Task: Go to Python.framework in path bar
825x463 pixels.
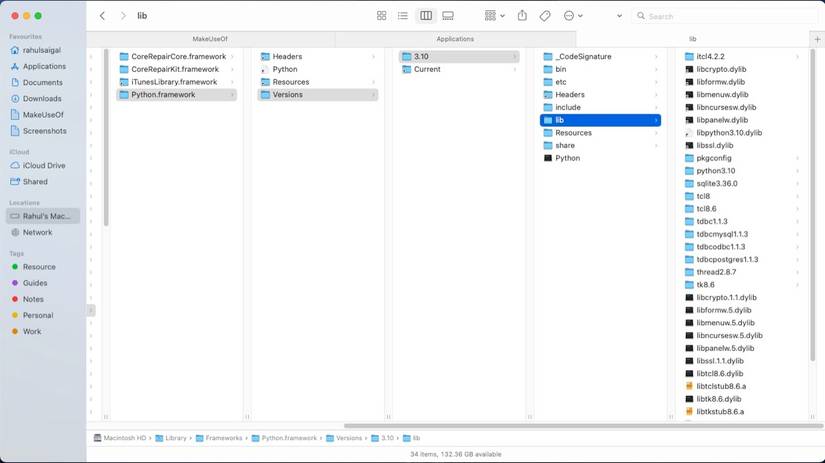Action: click(284, 438)
